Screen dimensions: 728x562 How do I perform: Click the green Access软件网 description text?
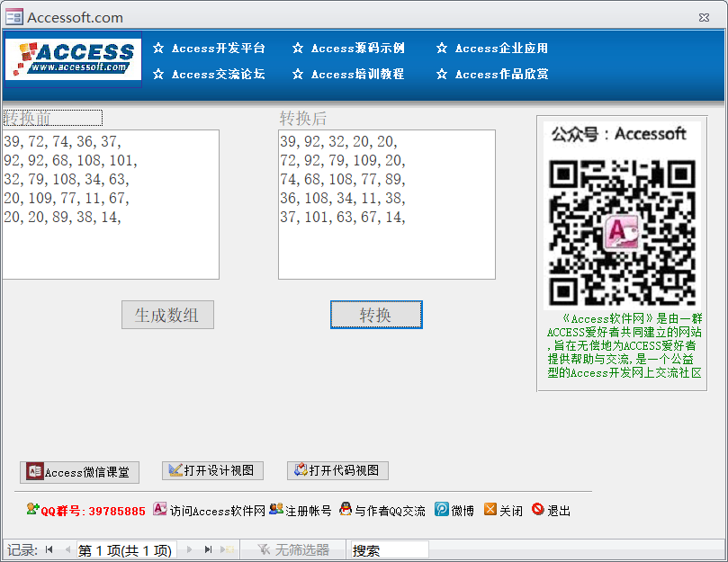pyautogui.click(x=624, y=345)
